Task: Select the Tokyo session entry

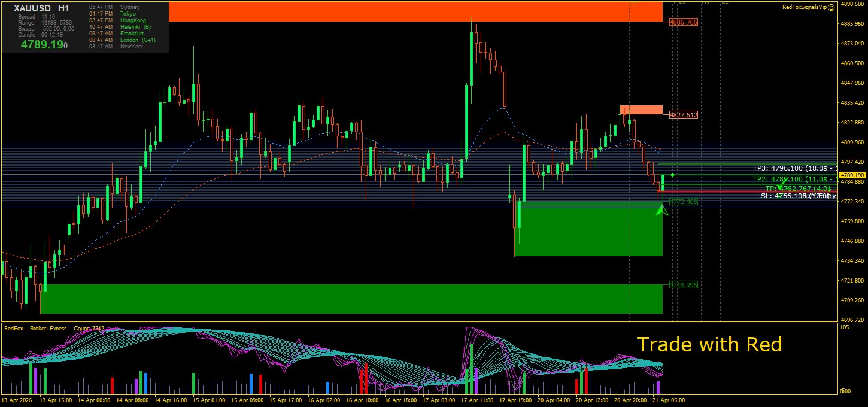Action: click(128, 14)
